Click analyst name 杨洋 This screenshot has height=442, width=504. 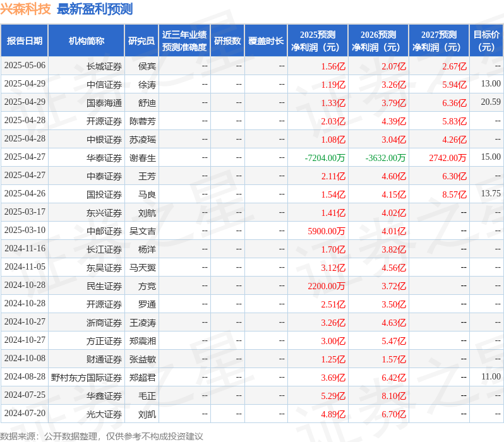(x=147, y=250)
